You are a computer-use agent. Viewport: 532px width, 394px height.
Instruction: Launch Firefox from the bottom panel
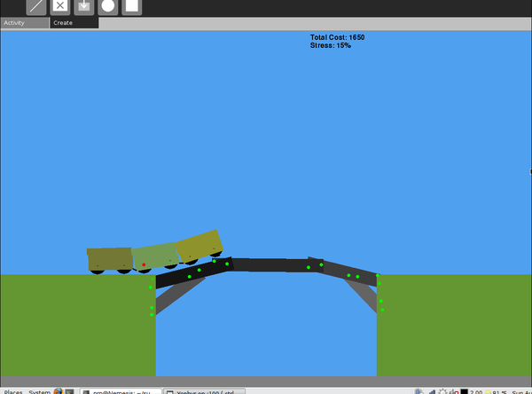59,391
